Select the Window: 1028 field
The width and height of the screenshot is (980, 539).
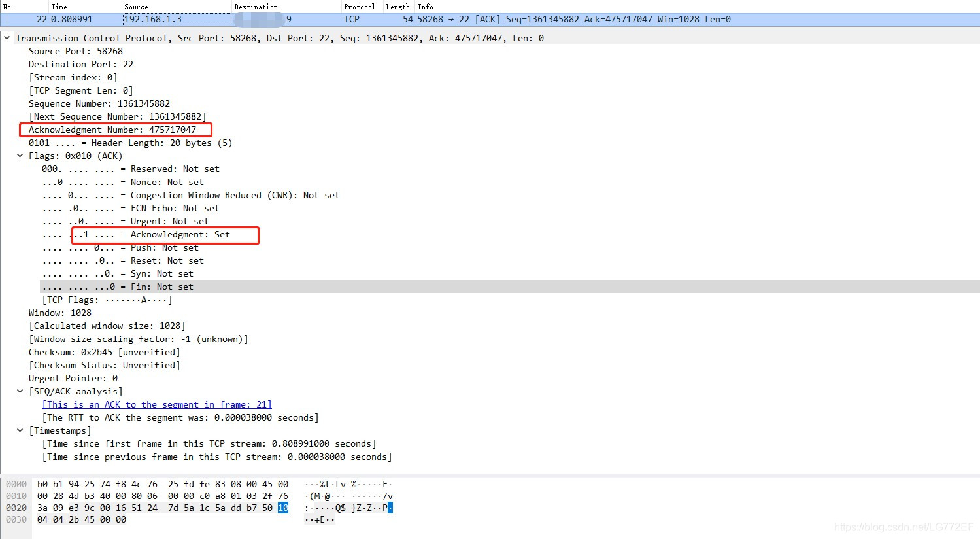pyautogui.click(x=60, y=313)
